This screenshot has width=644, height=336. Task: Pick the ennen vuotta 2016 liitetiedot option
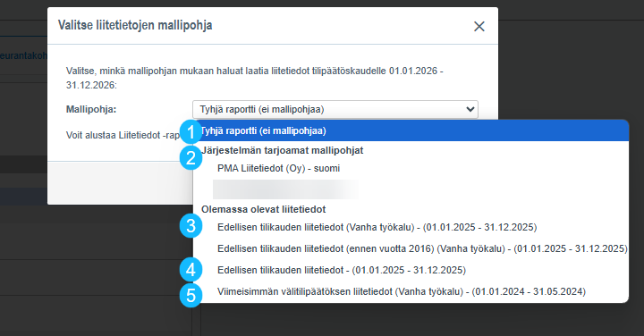411,248
